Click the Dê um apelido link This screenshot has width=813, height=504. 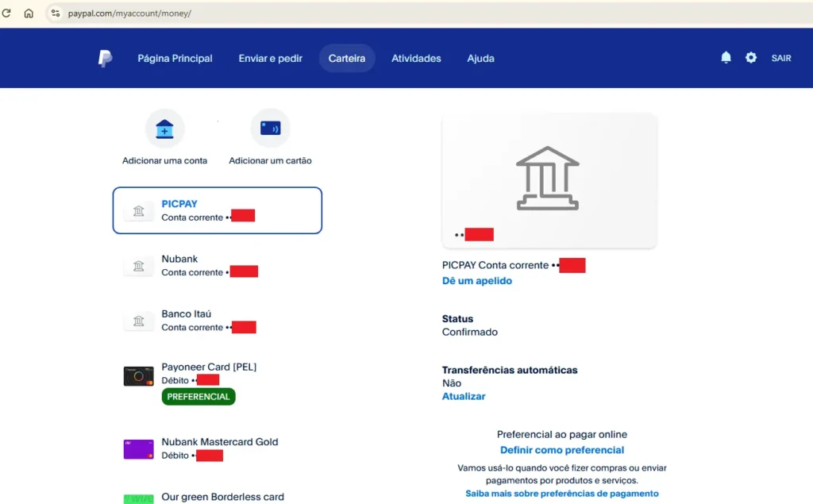click(477, 280)
